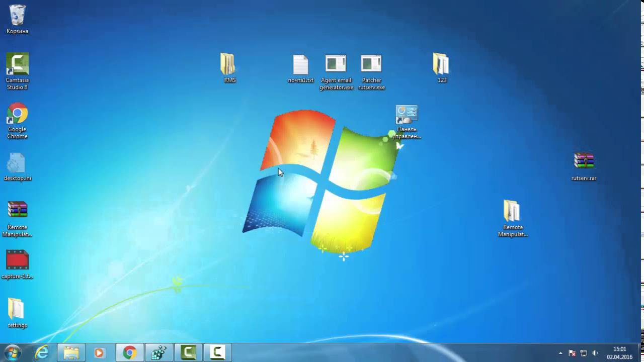Select the Remote Manipulat... RAR archive icon
The height and width of the screenshot is (362, 644).
(x=17, y=219)
